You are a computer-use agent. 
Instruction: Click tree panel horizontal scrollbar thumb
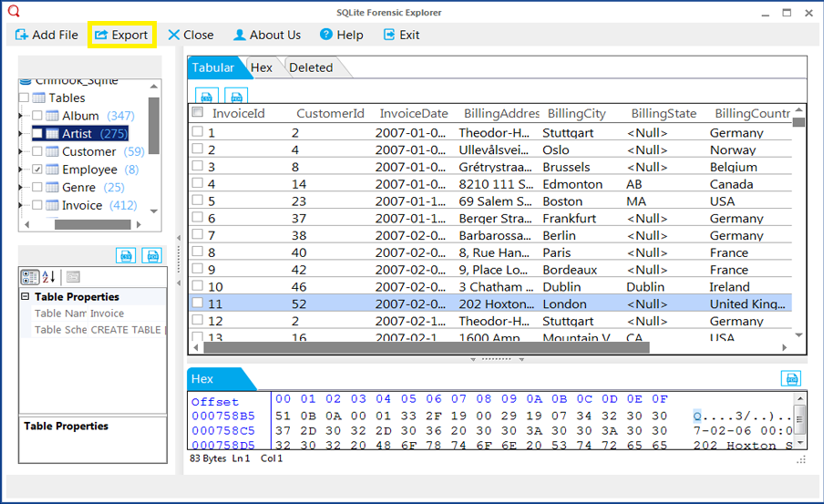(92, 224)
